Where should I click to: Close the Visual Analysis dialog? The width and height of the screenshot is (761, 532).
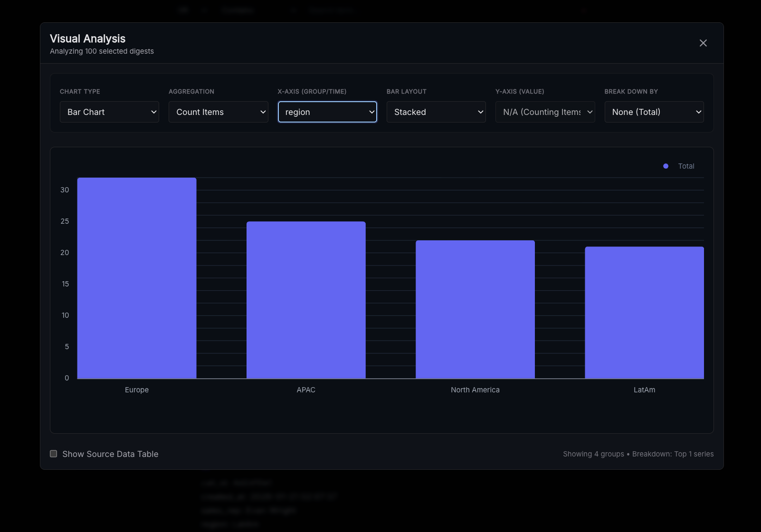pos(703,43)
